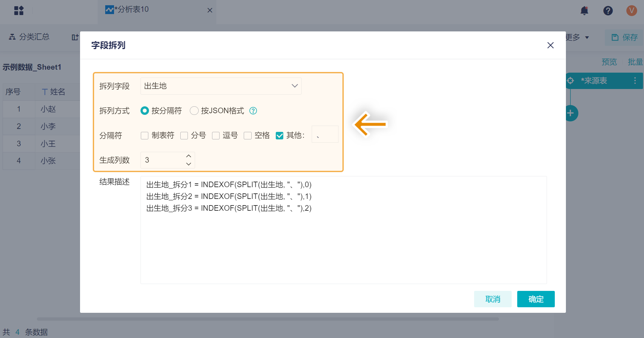Select 按JSON格式 radio option
This screenshot has height=338, width=644.
194,111
